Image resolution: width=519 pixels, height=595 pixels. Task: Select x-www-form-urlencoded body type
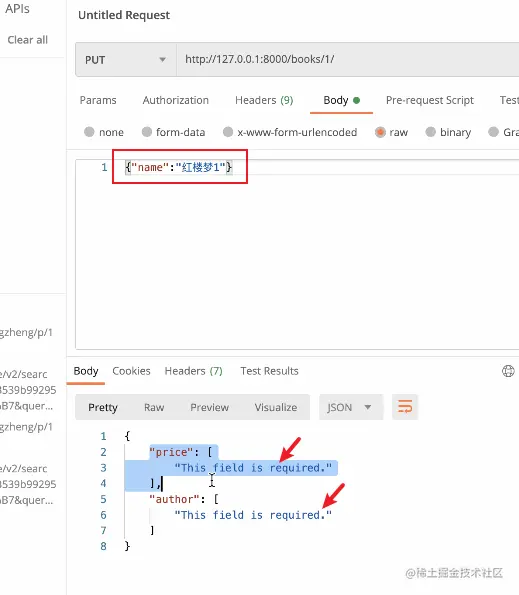coord(228,132)
